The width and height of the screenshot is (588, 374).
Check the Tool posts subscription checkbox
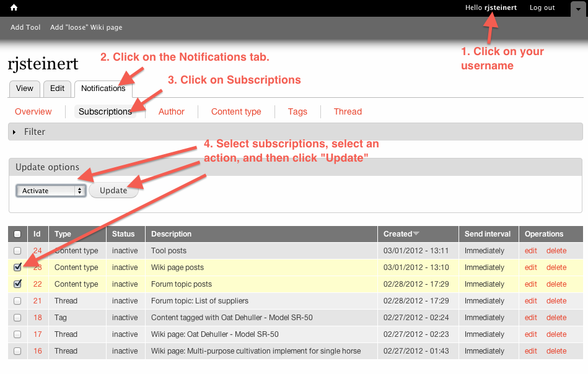[17, 251]
